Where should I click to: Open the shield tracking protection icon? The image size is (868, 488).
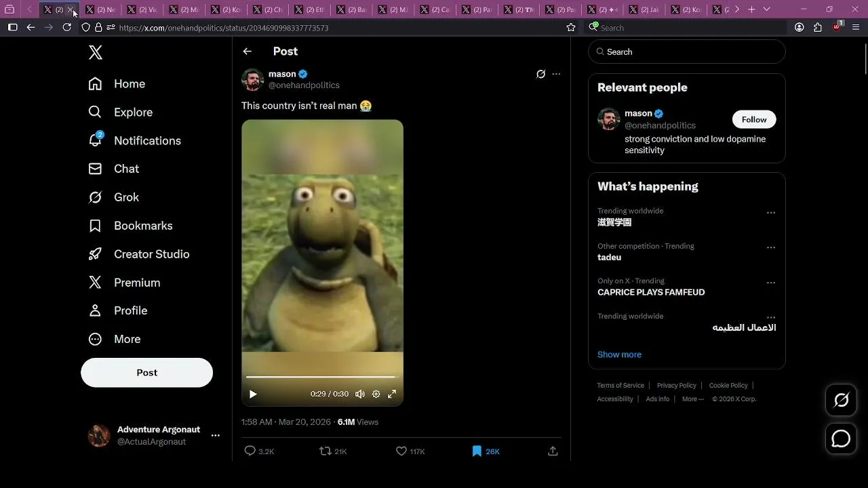click(85, 27)
